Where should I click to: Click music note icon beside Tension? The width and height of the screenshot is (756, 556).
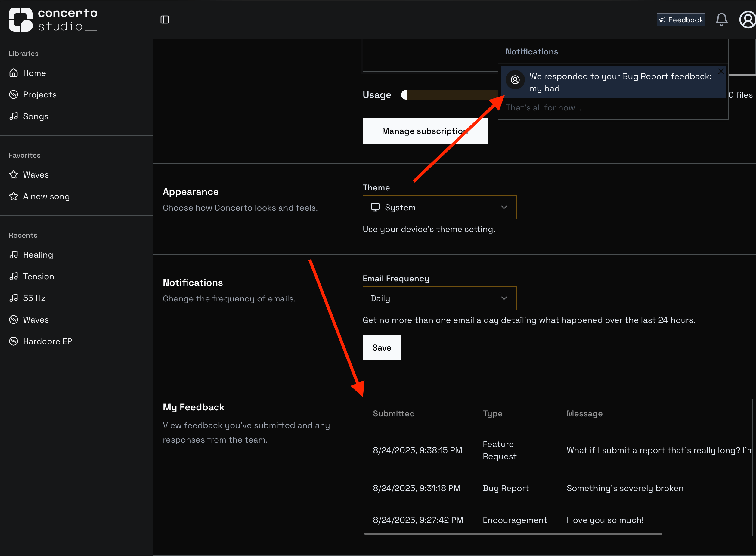tap(14, 276)
